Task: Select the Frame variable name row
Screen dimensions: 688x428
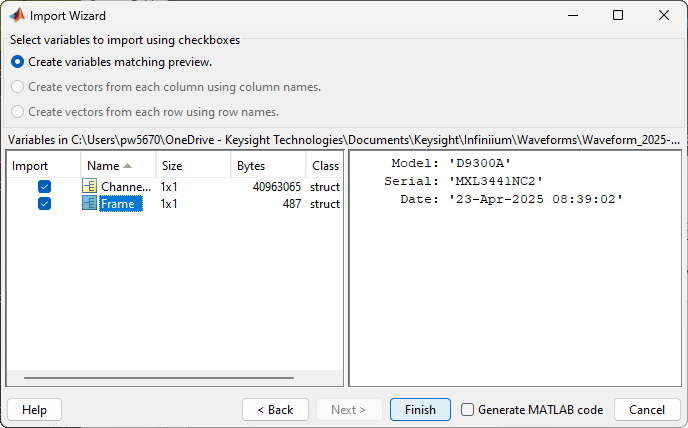Action: tap(120, 204)
